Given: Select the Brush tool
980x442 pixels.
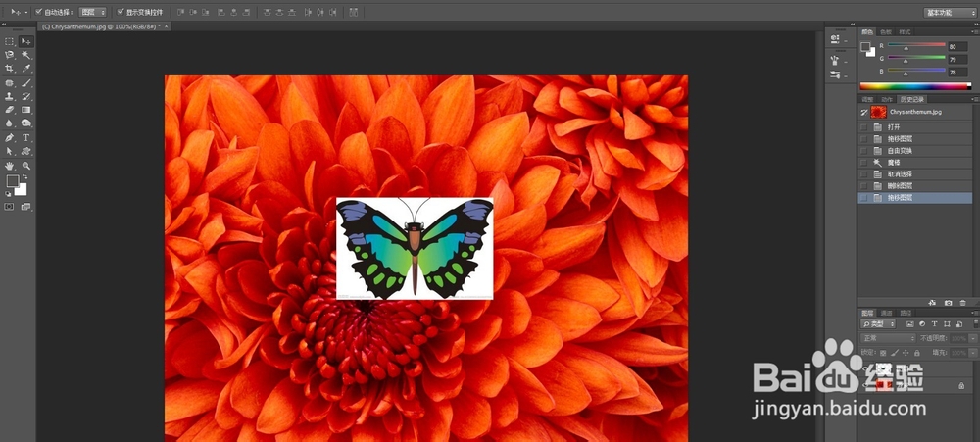Looking at the screenshot, I should pyautogui.click(x=25, y=83).
